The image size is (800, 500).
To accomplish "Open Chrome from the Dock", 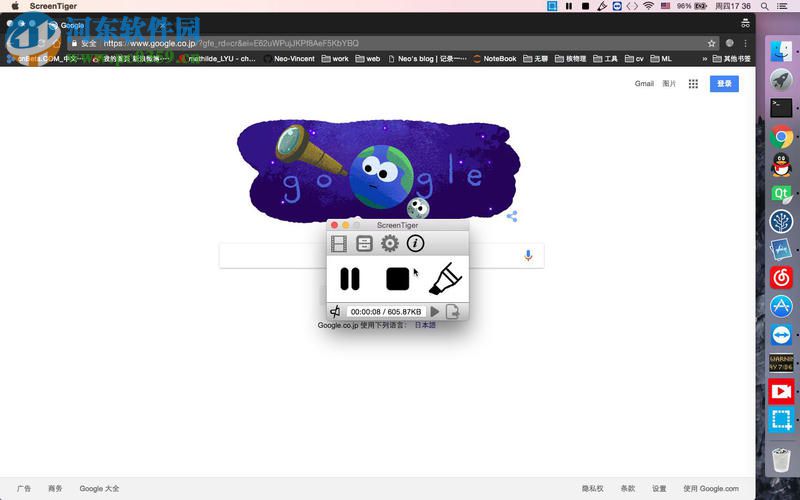I will [x=781, y=137].
